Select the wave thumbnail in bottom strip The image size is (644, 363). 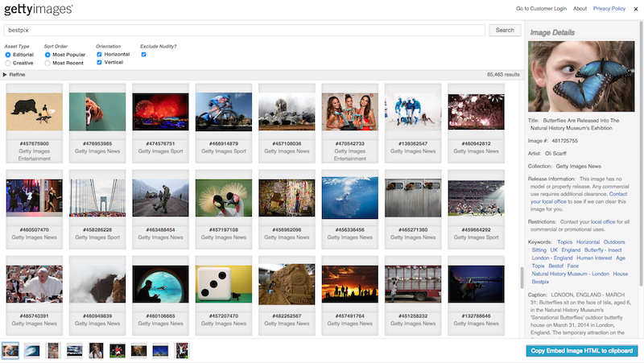click(x=32, y=350)
